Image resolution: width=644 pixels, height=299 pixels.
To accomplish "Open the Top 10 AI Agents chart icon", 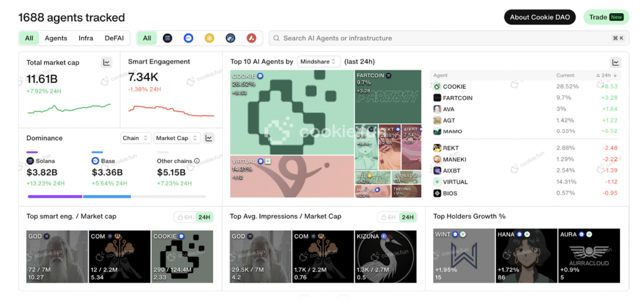I will [615, 62].
